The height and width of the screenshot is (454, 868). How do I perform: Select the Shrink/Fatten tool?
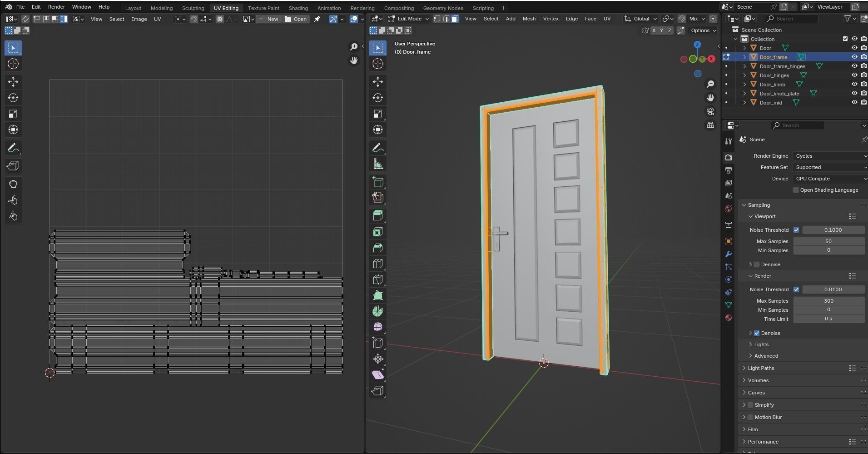point(378,359)
